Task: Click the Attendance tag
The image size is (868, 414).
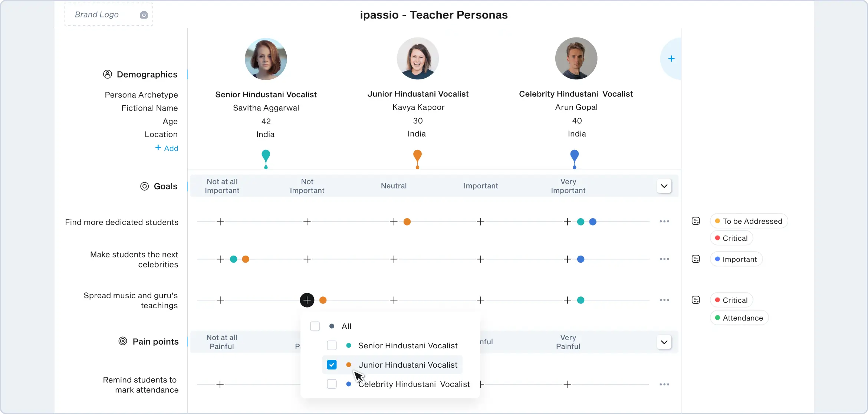Action: (739, 318)
